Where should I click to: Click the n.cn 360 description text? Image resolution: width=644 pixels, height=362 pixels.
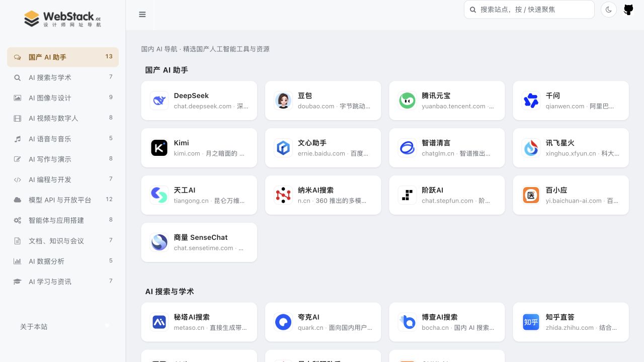(333, 201)
